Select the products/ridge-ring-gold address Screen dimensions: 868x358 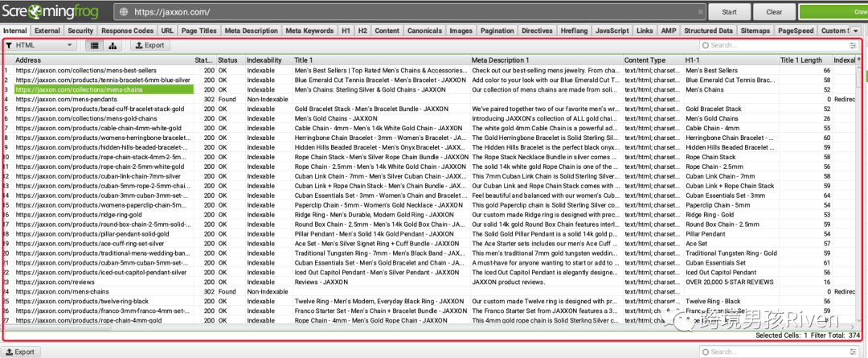click(x=104, y=215)
